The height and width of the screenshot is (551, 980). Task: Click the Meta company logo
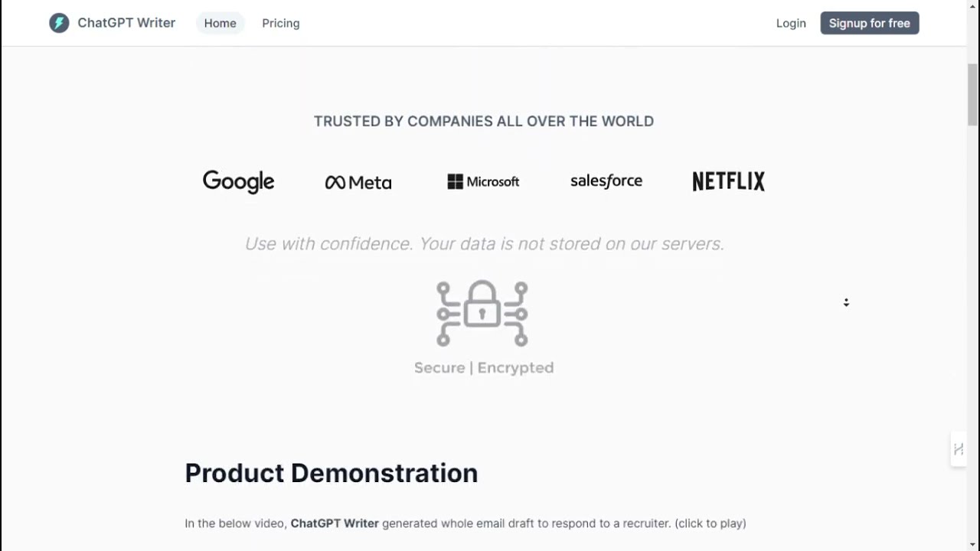pyautogui.click(x=358, y=182)
